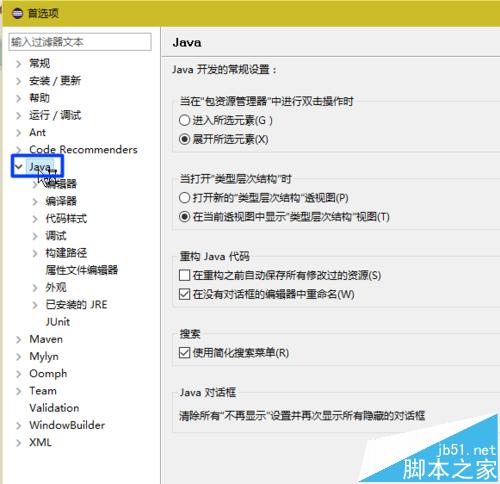
Task: Select XML in the tree
Action: point(40,443)
